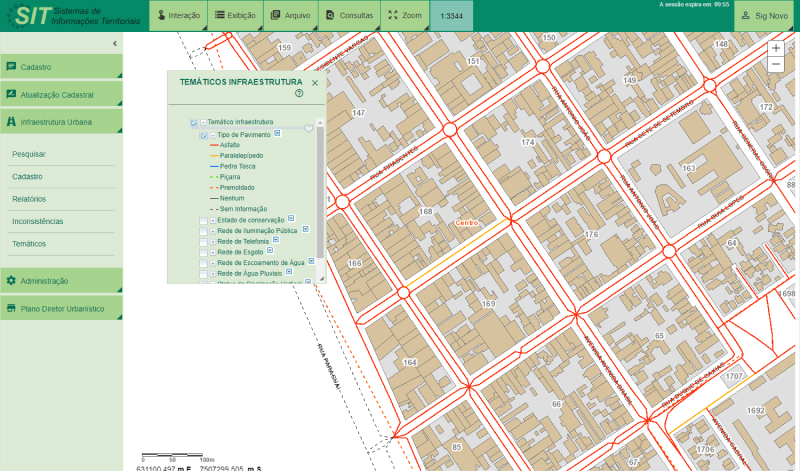Collapse the Temático Infraestrutura tree node
800x471 pixels.
[203, 122]
